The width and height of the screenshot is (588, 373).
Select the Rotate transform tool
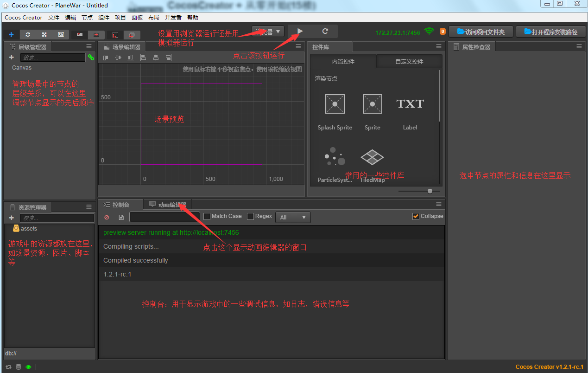pos(28,34)
